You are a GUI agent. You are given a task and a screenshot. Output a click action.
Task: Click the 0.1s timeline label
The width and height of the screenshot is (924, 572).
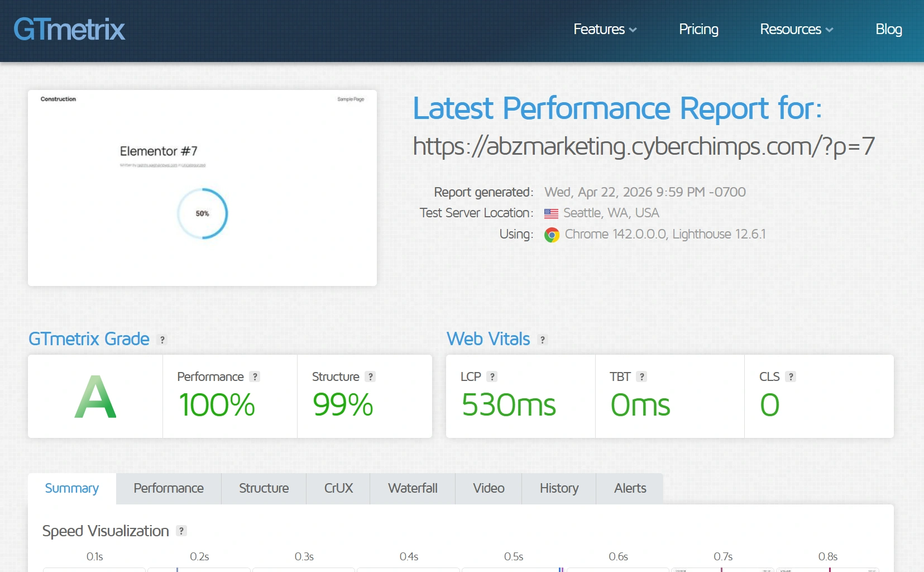95,557
